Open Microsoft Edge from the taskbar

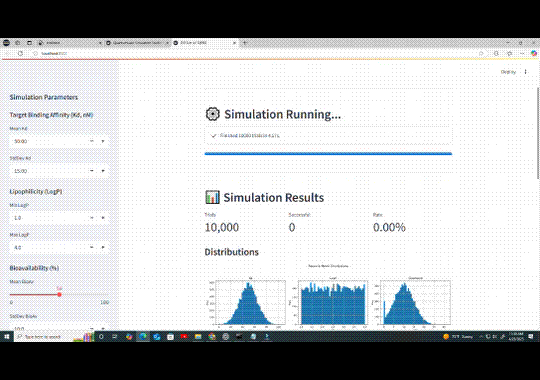tap(143, 337)
